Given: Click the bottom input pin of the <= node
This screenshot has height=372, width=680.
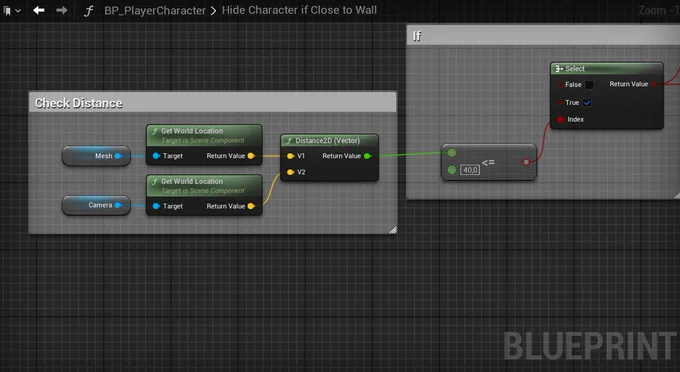Looking at the screenshot, I should pyautogui.click(x=451, y=170).
